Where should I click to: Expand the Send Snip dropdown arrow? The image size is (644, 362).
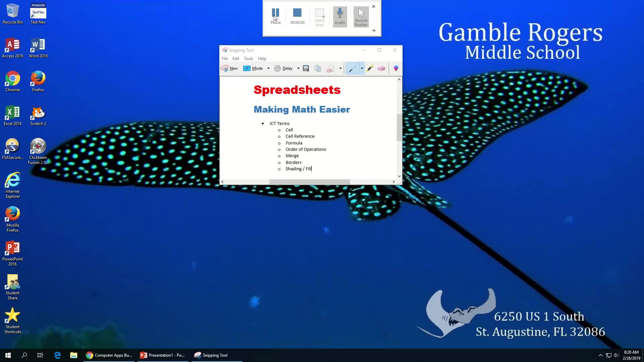(340, 68)
